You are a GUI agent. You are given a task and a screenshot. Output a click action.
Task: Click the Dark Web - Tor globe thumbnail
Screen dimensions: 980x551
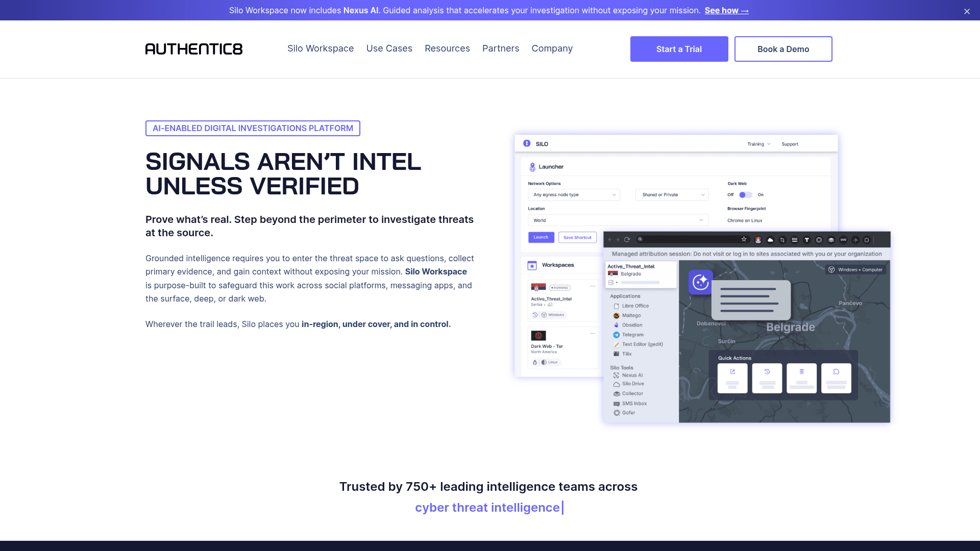point(538,335)
